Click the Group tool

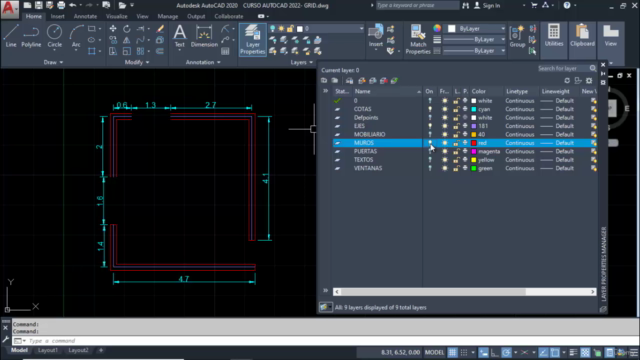point(517,36)
